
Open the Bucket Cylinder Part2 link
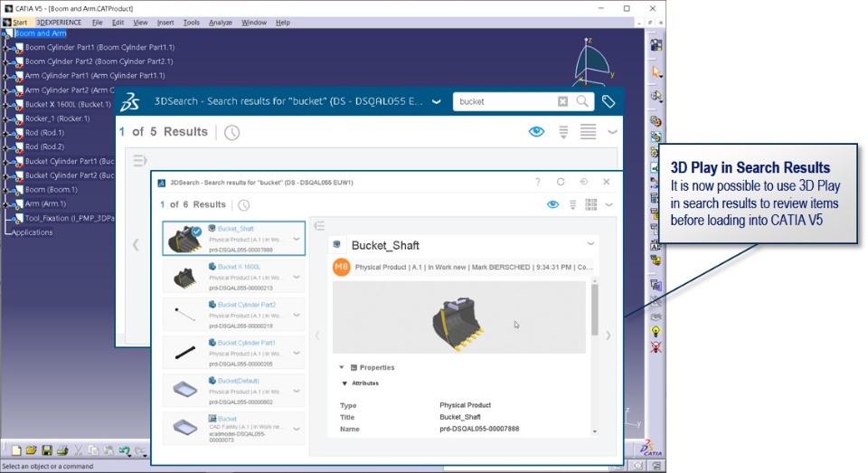[246, 305]
